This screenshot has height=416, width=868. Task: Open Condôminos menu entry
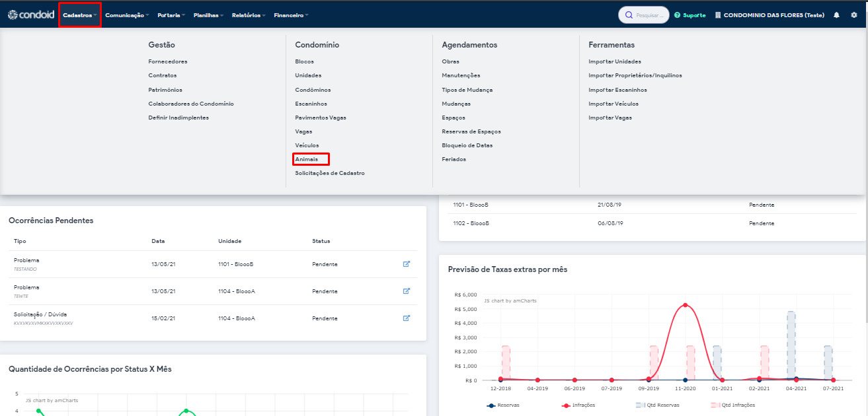click(313, 90)
